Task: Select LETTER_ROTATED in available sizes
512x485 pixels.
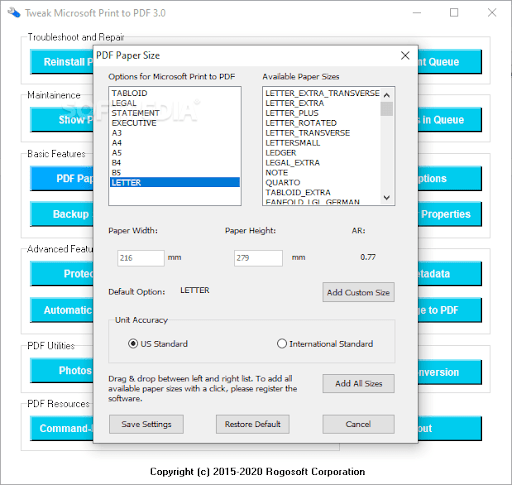Action: [x=322, y=123]
